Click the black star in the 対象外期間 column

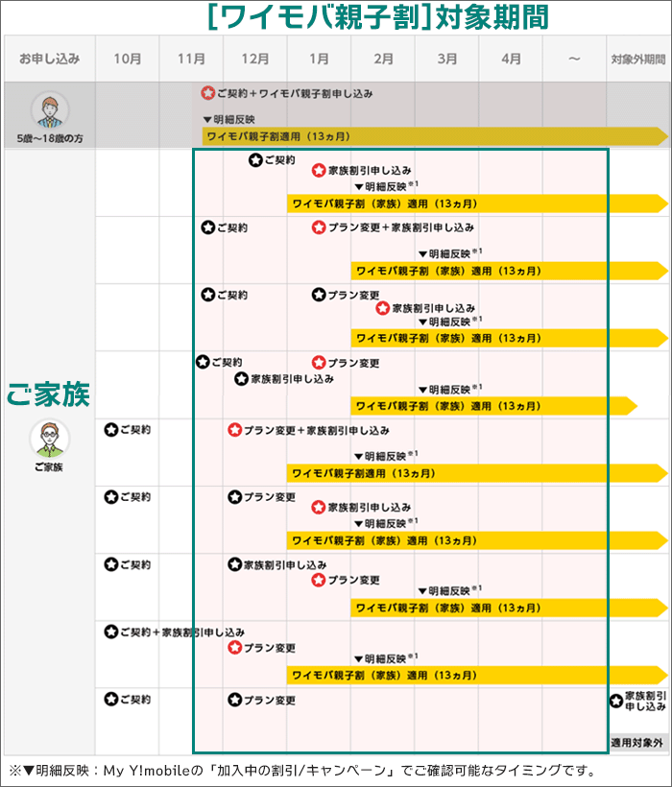pos(616,701)
